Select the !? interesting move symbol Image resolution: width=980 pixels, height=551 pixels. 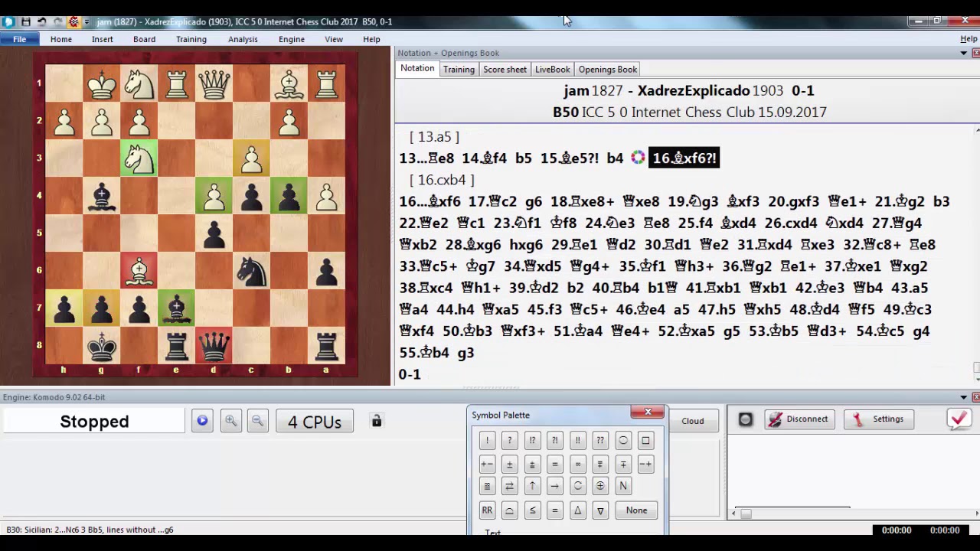(x=532, y=441)
